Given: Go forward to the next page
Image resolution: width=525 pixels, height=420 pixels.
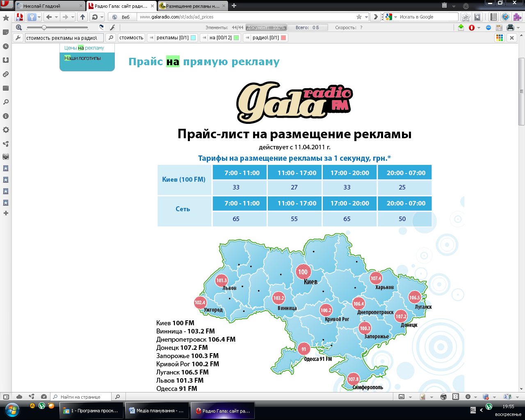Looking at the screenshot, I should [65, 17].
